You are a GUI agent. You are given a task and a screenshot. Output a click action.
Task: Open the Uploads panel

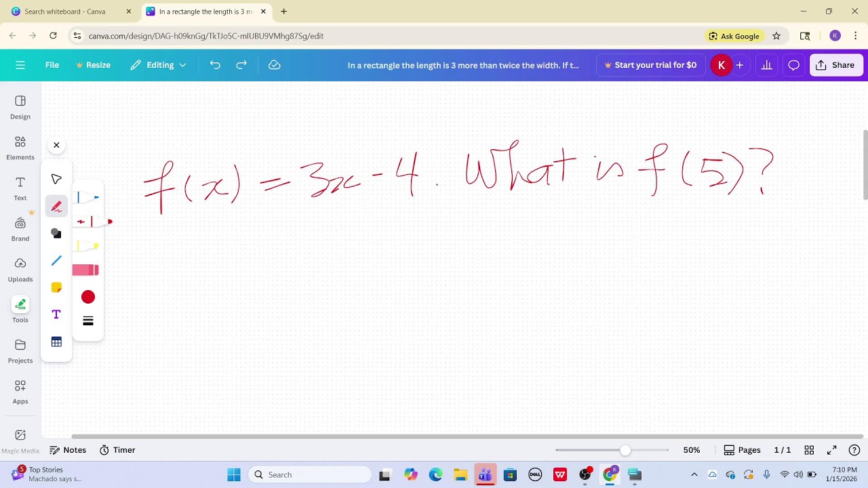[20, 270]
